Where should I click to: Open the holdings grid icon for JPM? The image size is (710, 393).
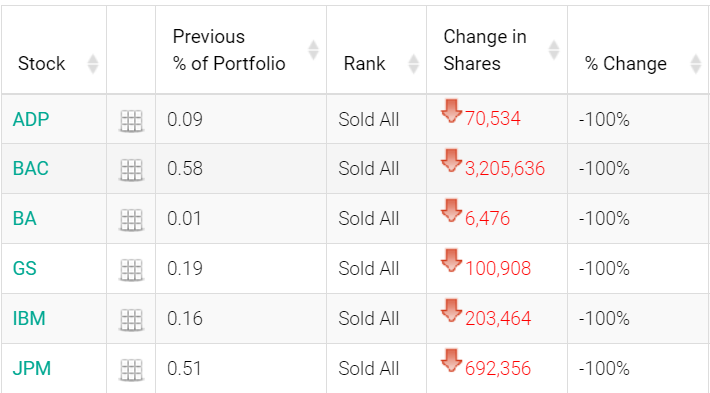(131, 370)
